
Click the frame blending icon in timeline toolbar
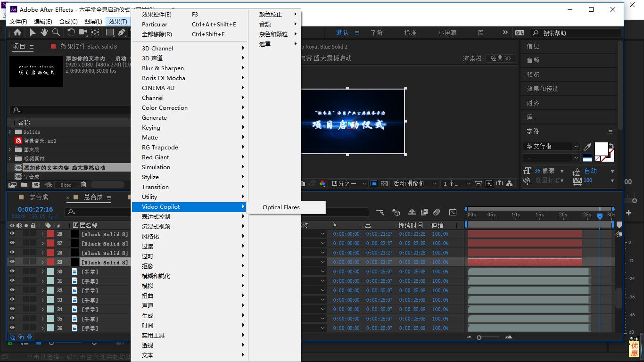coord(425,212)
